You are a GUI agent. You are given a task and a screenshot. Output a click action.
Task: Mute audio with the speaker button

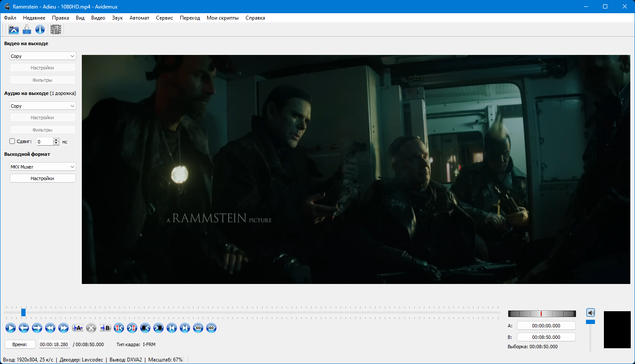point(590,313)
